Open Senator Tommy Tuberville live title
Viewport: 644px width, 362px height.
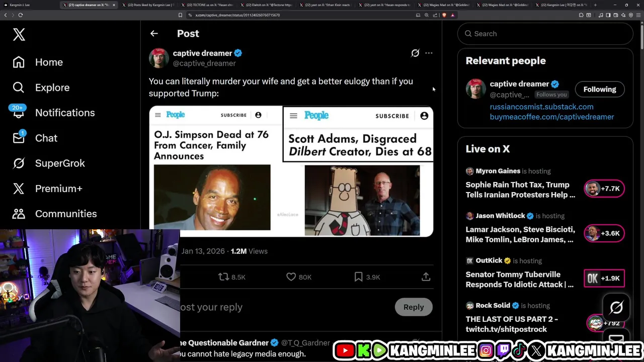[519, 279]
